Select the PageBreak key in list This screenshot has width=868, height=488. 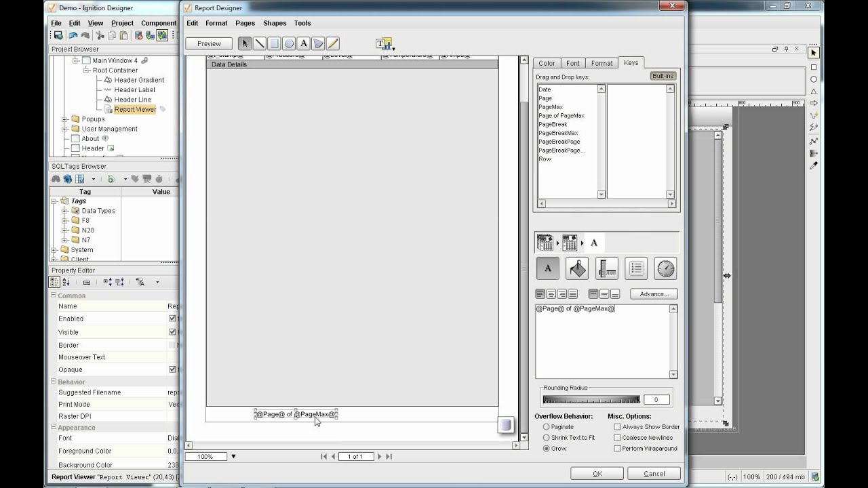553,124
